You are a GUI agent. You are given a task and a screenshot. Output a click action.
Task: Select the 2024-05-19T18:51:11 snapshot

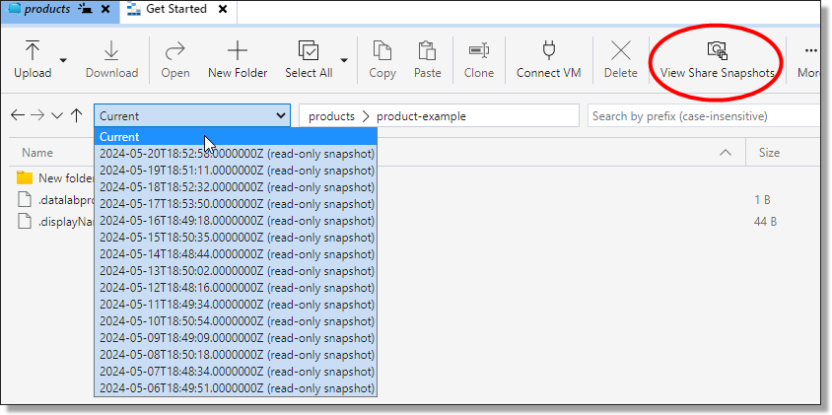[x=236, y=171]
